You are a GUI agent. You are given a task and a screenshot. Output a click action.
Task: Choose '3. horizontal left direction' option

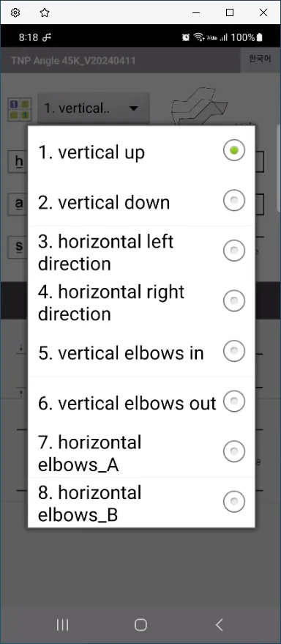(141, 251)
